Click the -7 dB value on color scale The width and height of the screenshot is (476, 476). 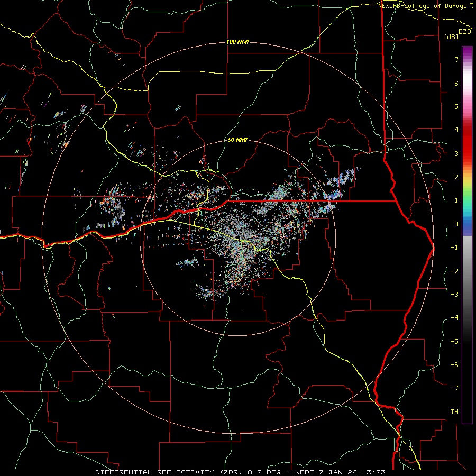coord(454,388)
